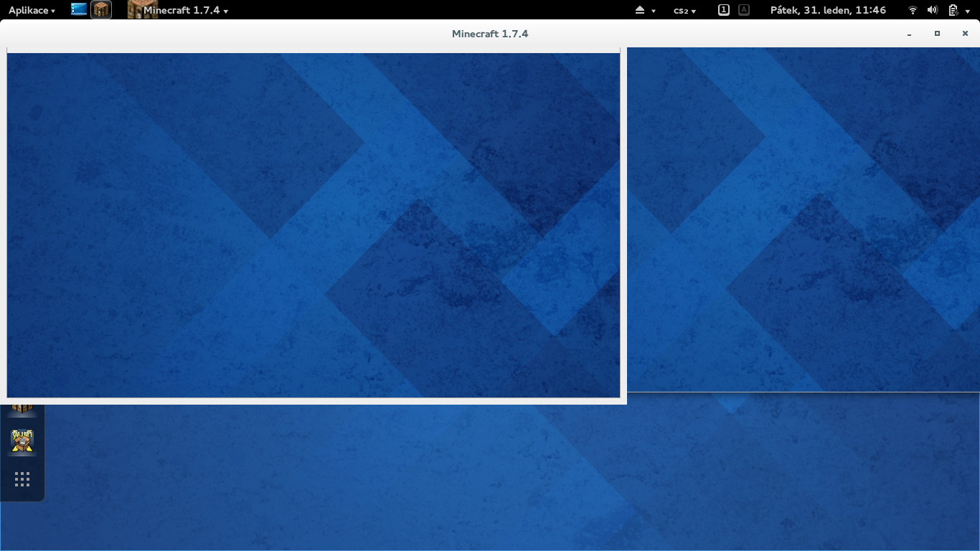Open the Minecraft 1.7.4 app menu
This screenshot has height=551, width=980.
pos(179,10)
